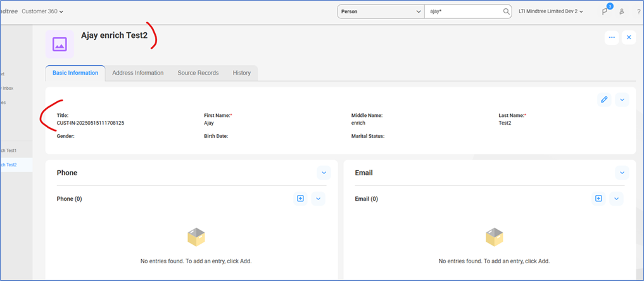Image resolution: width=644 pixels, height=281 pixels.
Task: Add a new phone entry
Action: [300, 199]
